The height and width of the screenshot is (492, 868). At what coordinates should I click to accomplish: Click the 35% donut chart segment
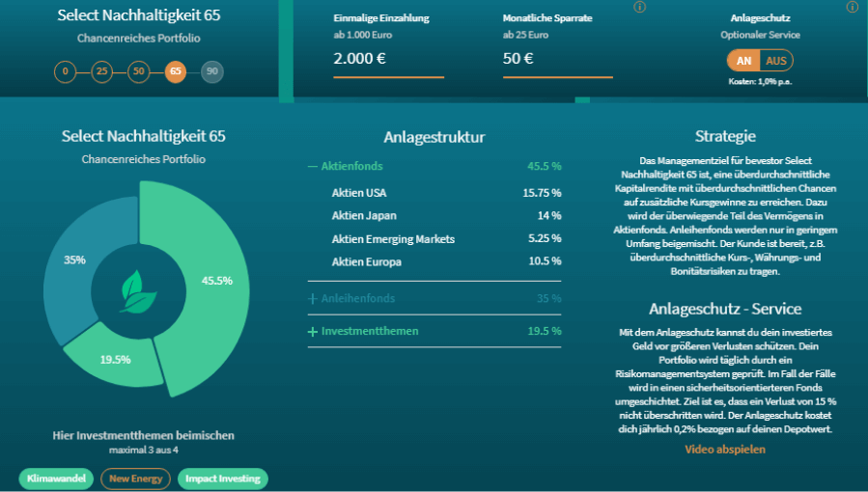(x=74, y=260)
